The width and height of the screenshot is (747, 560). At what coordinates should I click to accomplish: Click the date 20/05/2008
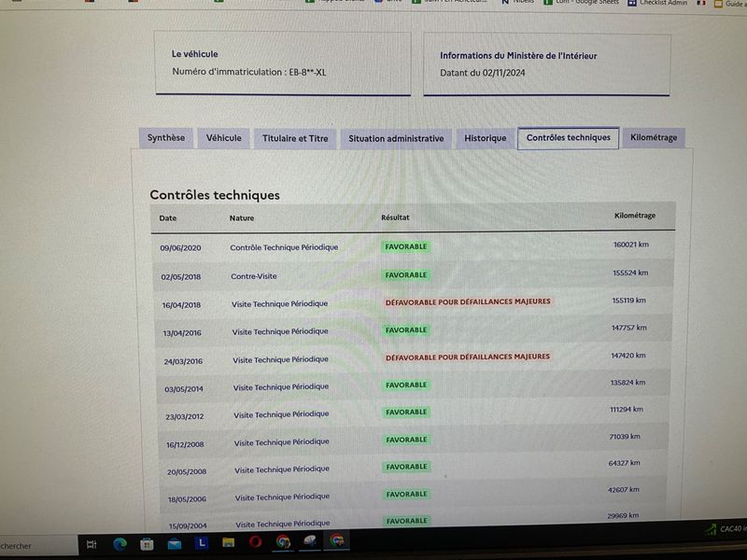(x=187, y=472)
